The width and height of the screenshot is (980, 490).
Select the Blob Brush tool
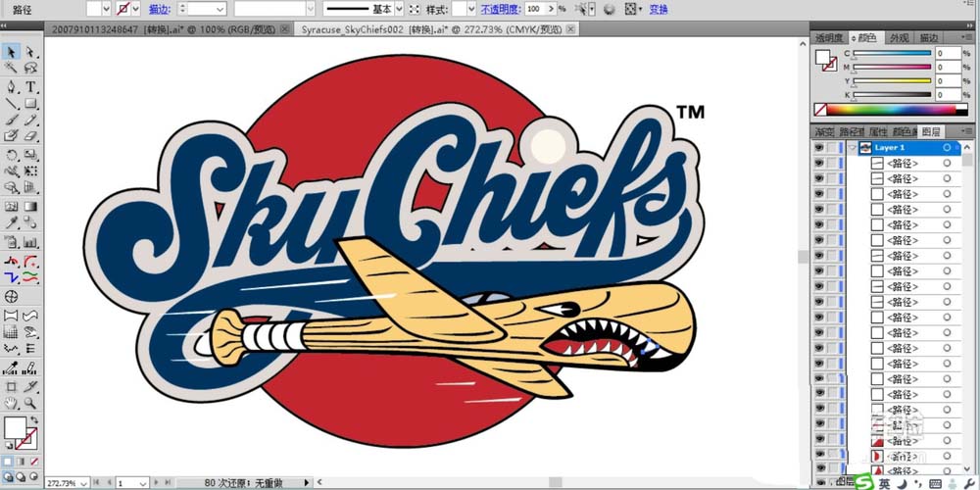11,135
